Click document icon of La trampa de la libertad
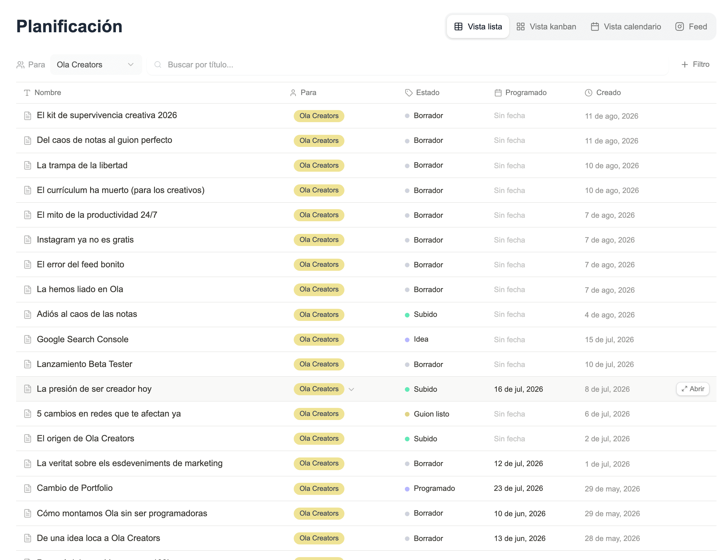The width and height of the screenshot is (728, 560). [28, 165]
